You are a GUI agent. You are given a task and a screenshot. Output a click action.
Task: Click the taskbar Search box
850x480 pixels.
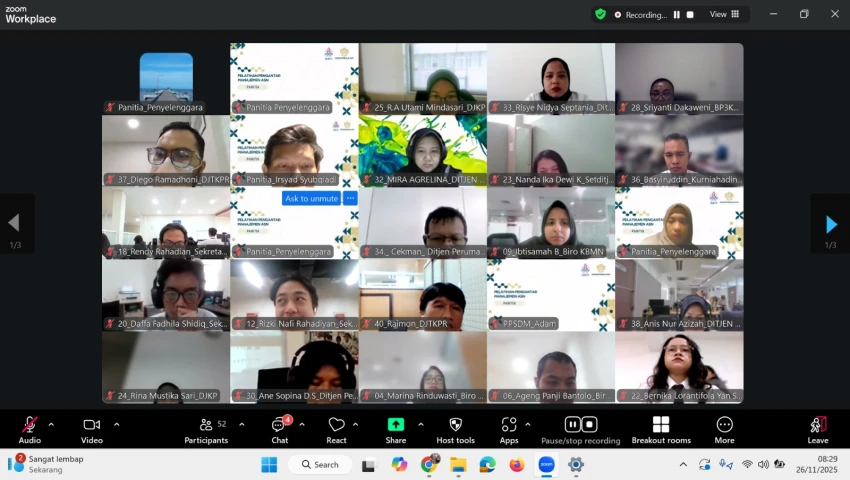[320, 465]
